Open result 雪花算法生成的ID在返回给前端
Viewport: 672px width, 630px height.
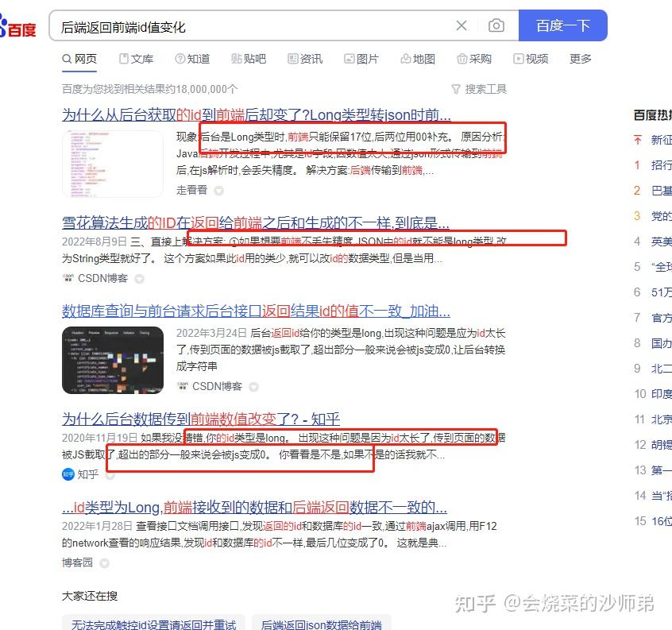point(256,223)
